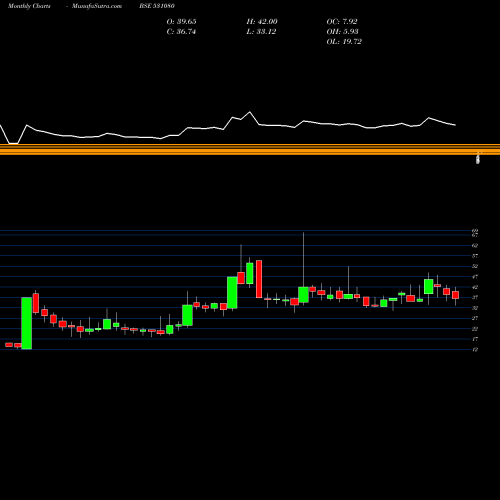Image resolution: width=500 pixels, height=500 pixels.
Task: Click the 17 price axis label
Action: click(x=475, y=339)
